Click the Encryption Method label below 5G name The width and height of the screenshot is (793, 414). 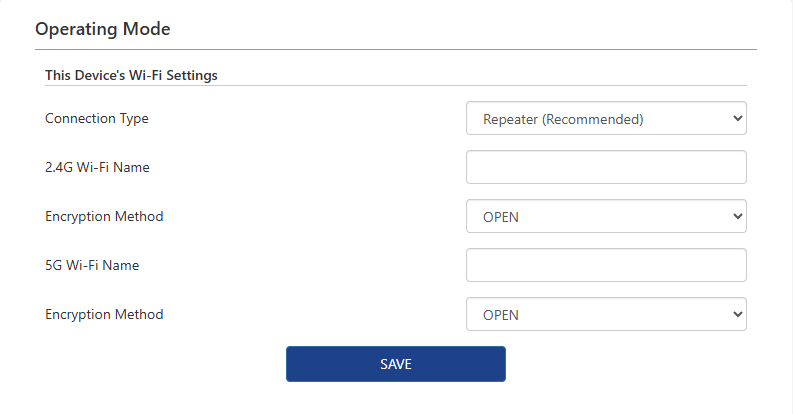coord(104,314)
